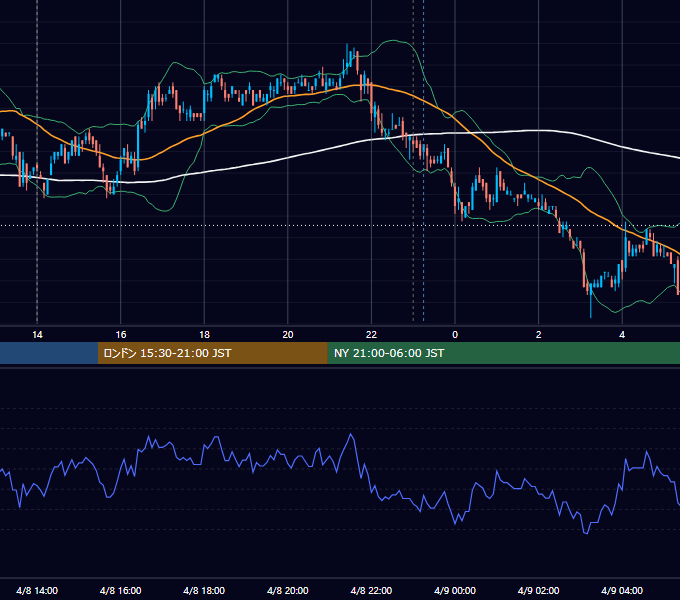Viewport: 680px width, 600px height.
Task: Click the 4/9 02:00 date label
Action: [538, 591]
